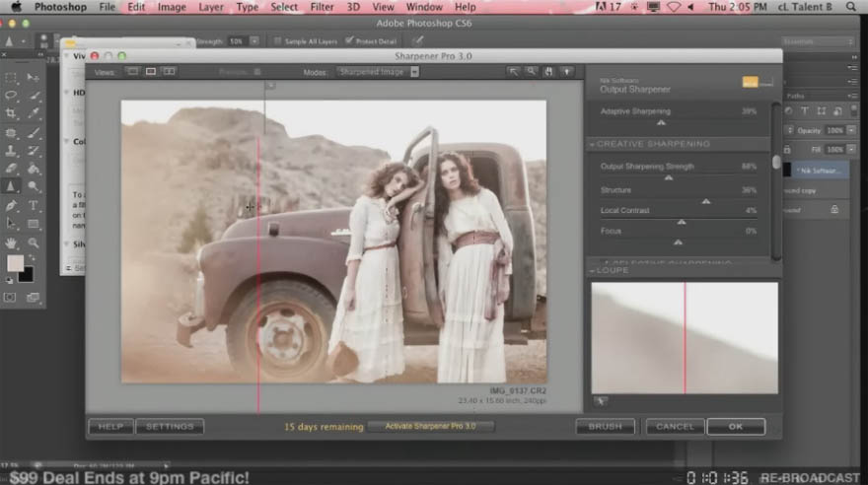868x485 pixels.
Task: Select the Crop tool
Action: coord(11,113)
